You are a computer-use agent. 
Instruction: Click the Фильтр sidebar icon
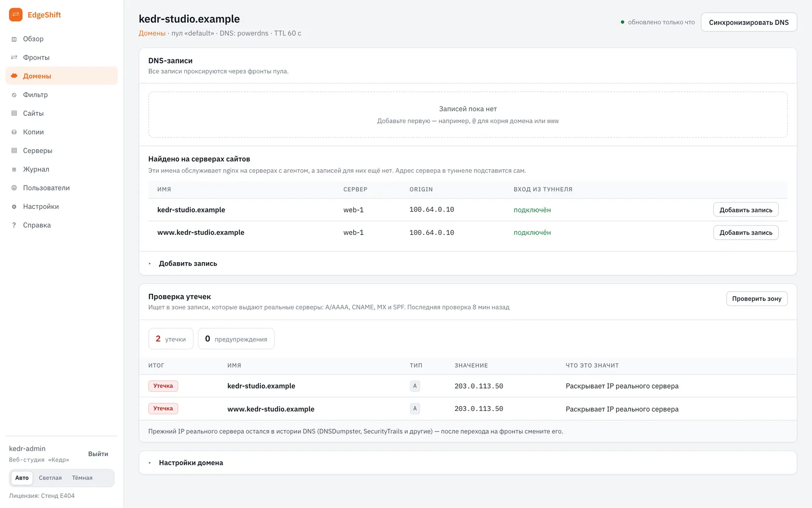pos(14,95)
